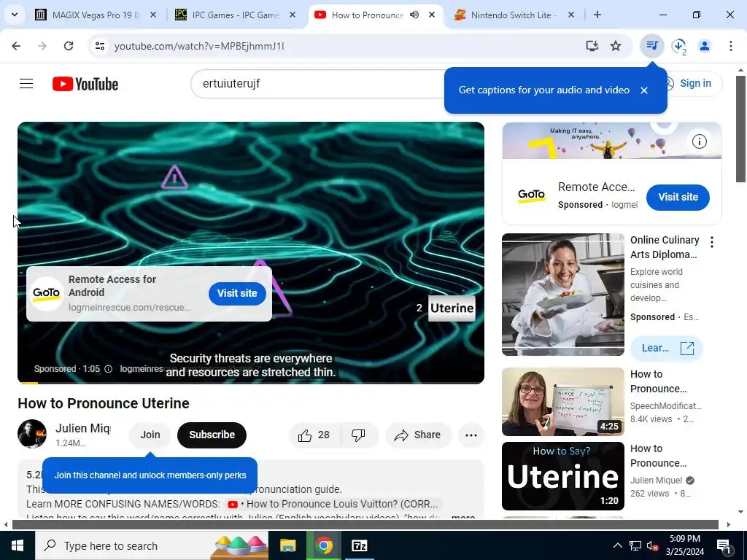The width and height of the screenshot is (747, 560).
Task: Open the notification center icon
Action: point(723,545)
